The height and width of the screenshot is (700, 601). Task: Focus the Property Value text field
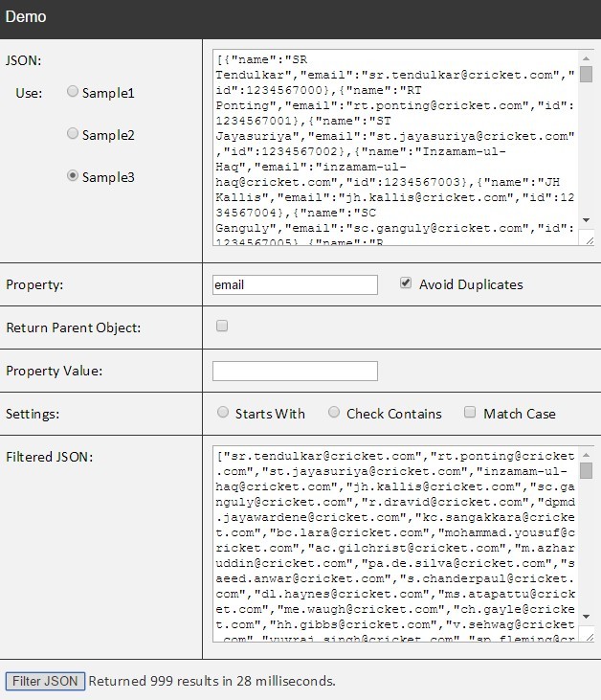click(295, 371)
